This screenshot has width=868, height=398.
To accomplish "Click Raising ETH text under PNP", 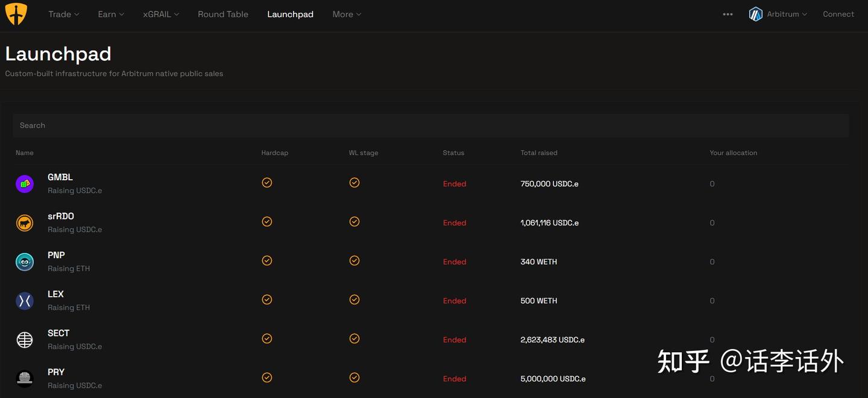I will [x=69, y=269].
